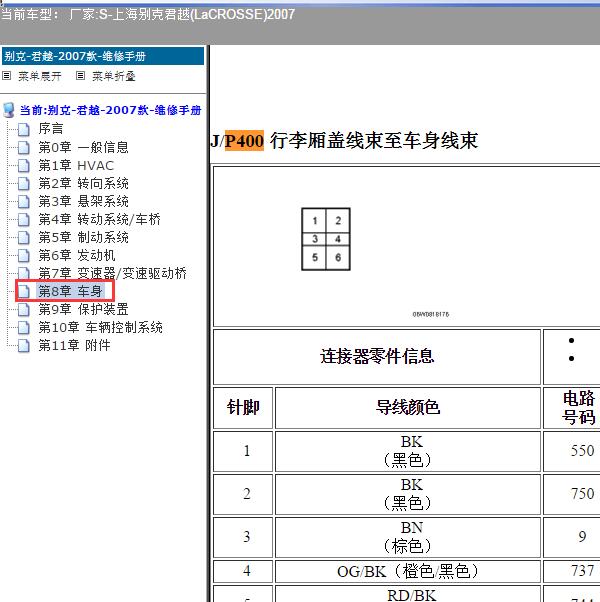
Task: Click circuit number 9 cell
Action: (572, 538)
